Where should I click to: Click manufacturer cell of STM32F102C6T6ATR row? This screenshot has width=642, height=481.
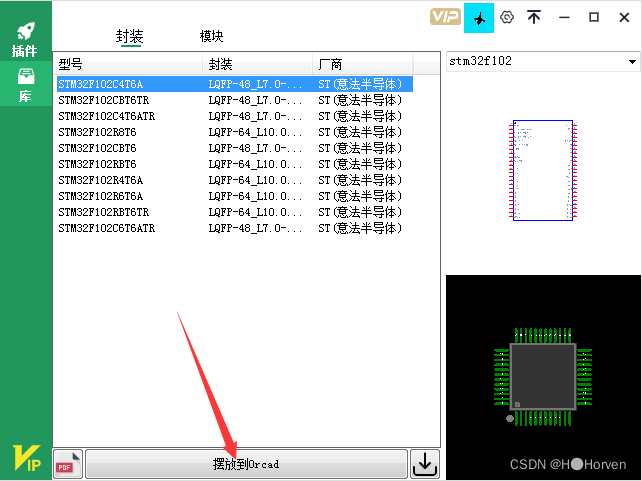point(360,228)
